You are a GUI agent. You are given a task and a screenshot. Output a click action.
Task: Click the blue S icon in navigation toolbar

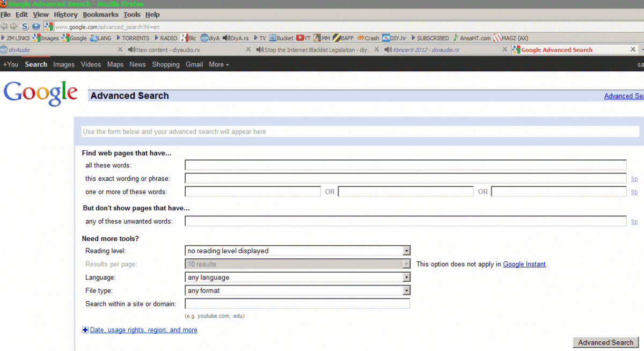(25, 26)
